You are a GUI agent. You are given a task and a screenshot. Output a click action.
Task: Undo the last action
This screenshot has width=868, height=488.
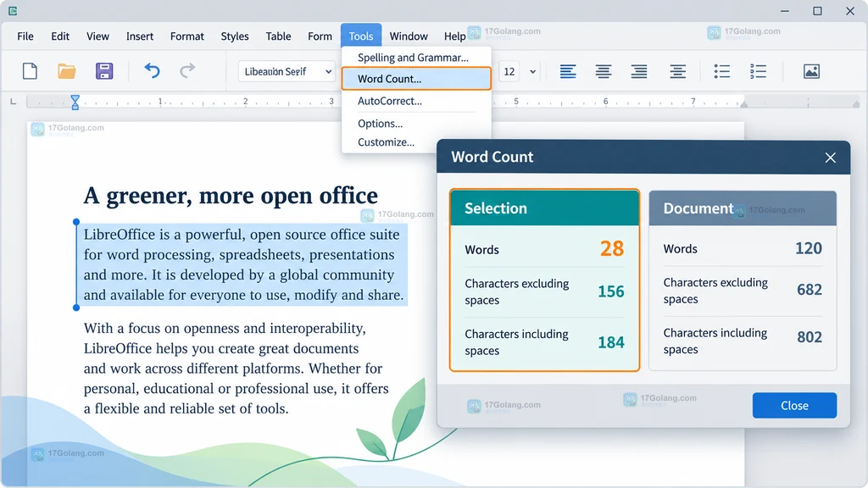point(152,71)
